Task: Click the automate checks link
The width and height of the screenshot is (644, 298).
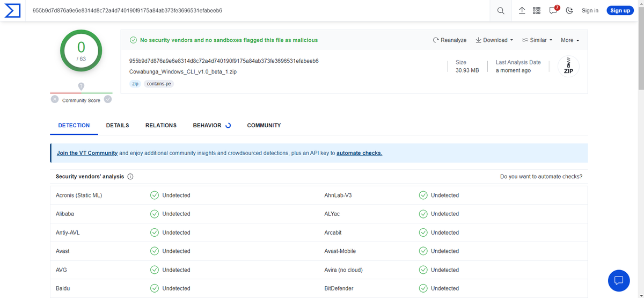Action: [360, 153]
